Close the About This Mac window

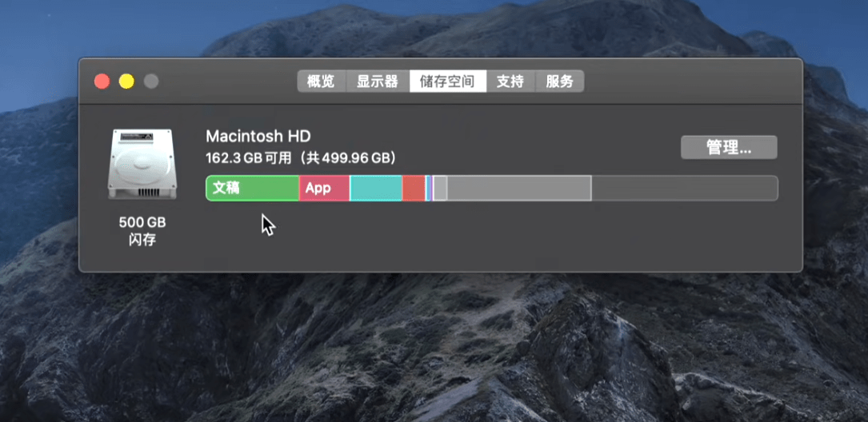102,82
